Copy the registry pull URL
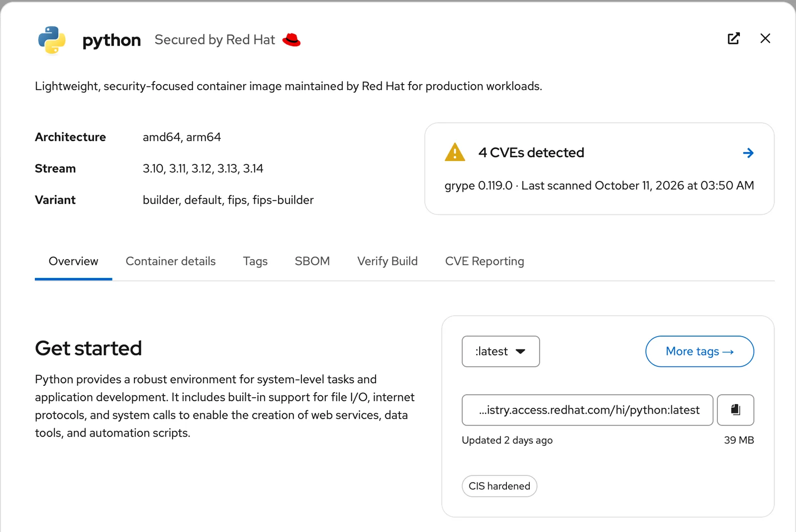 [x=735, y=410]
